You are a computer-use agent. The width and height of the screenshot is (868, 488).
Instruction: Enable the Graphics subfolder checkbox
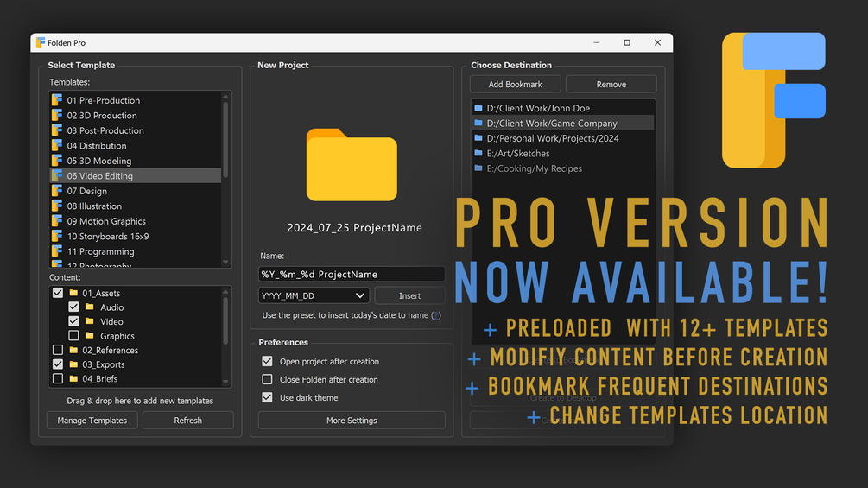tap(73, 335)
